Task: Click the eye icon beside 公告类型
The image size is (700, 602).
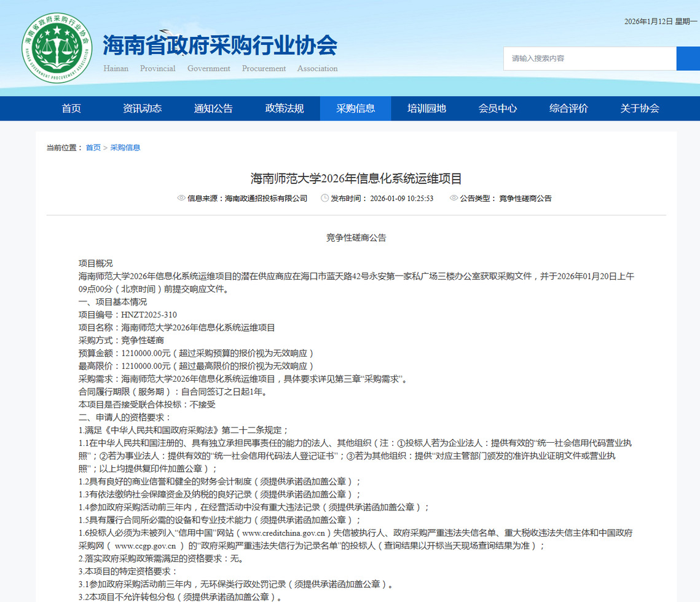Action: point(454,198)
